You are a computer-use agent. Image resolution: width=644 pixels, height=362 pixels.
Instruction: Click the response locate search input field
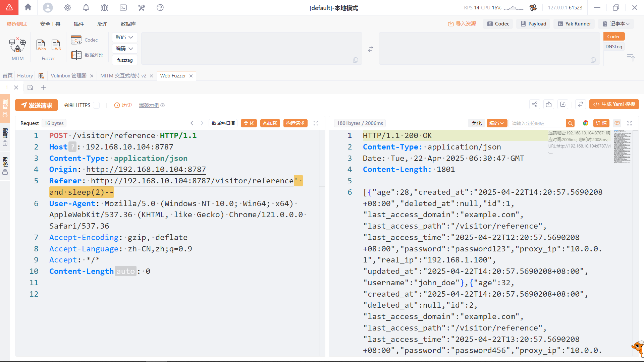pyautogui.click(x=537, y=123)
